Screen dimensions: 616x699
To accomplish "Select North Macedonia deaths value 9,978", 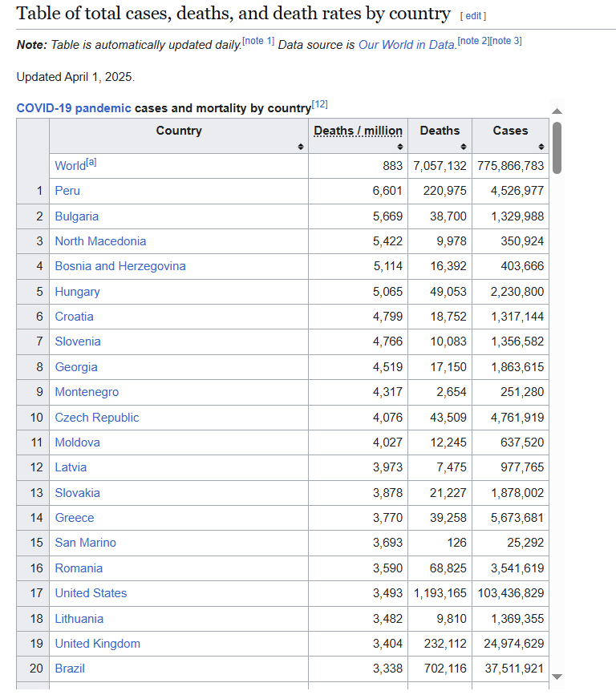I will pyautogui.click(x=452, y=241).
